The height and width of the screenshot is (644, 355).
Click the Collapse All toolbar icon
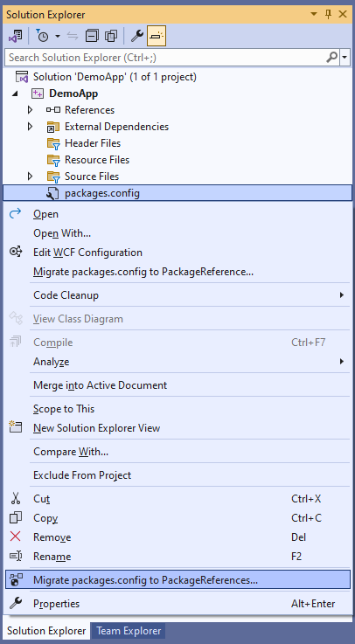(x=92, y=36)
